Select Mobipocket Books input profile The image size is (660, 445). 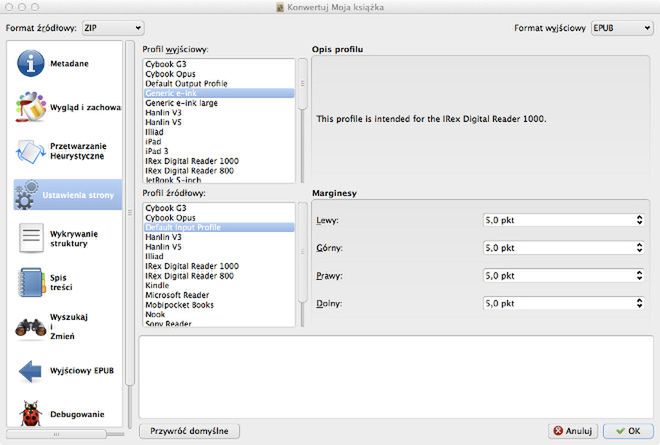click(x=219, y=305)
